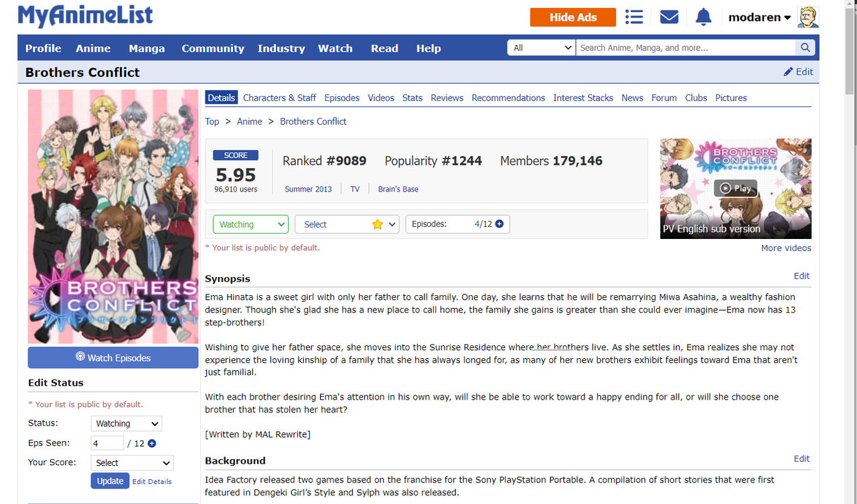The width and height of the screenshot is (857, 504).
Task: Open the Anime menu in navigation bar
Action: (x=93, y=48)
